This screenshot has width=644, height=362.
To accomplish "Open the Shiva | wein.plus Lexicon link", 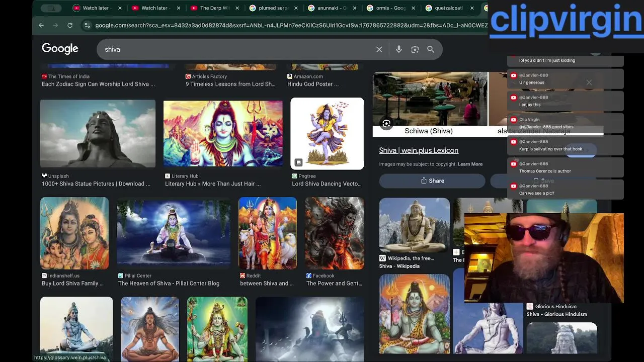I will coord(419,150).
